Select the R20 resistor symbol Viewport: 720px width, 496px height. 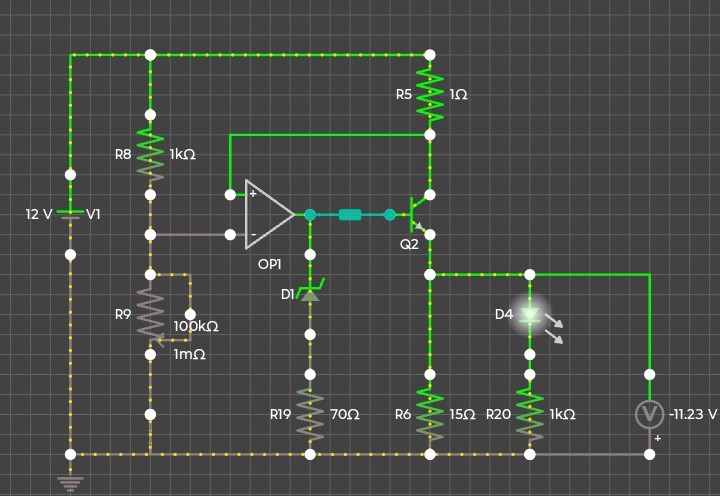pos(529,414)
